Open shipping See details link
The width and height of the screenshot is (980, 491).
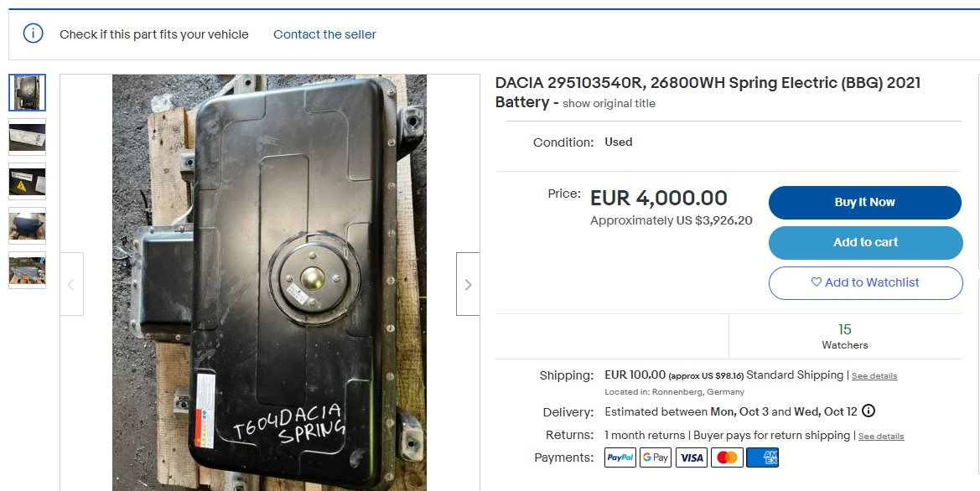(874, 376)
